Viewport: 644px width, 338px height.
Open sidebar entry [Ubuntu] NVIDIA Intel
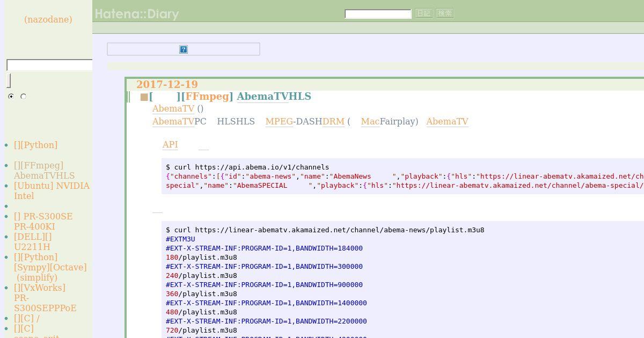point(52,191)
